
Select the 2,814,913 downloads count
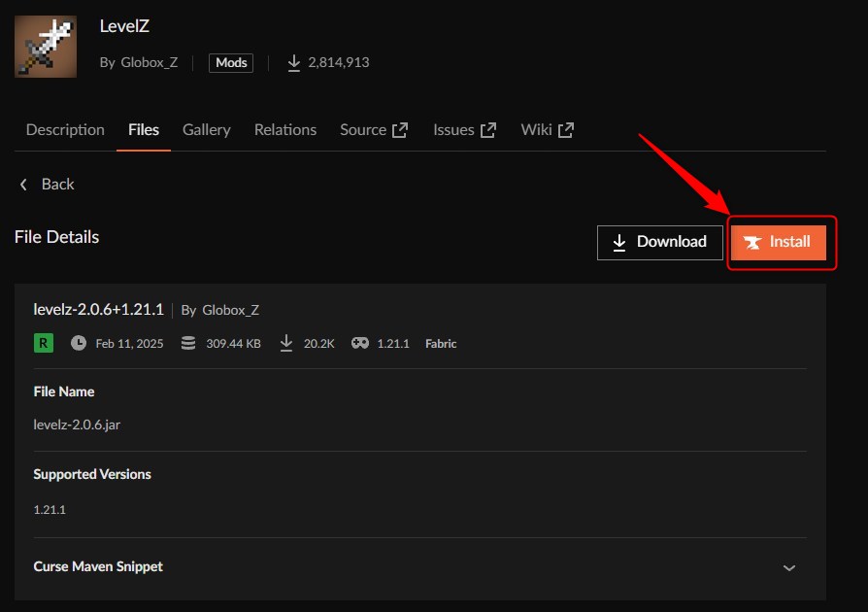point(338,62)
